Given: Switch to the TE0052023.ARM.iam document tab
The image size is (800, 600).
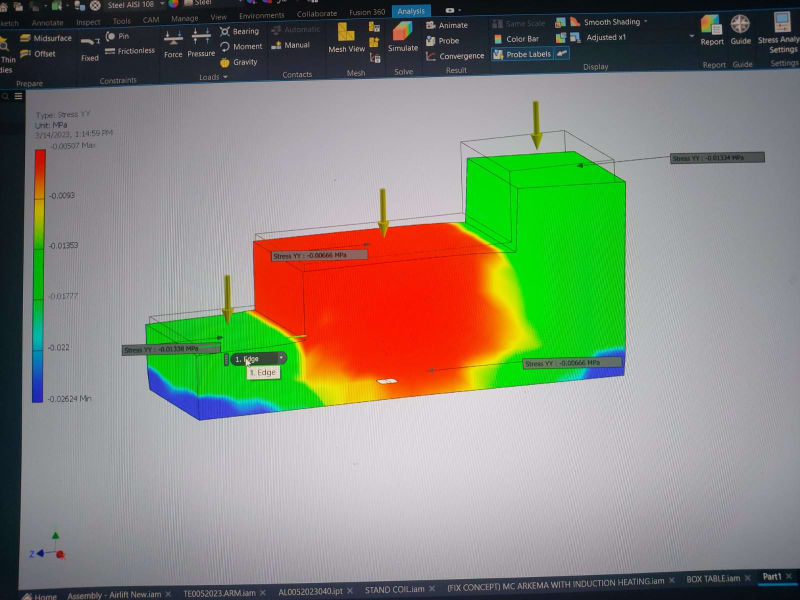Looking at the screenshot, I should coord(219,593).
